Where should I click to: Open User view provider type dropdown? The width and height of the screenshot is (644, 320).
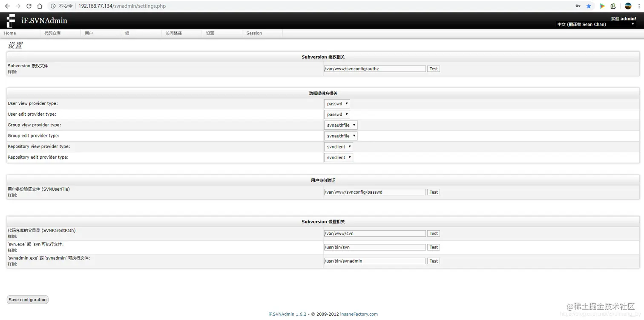coord(337,104)
